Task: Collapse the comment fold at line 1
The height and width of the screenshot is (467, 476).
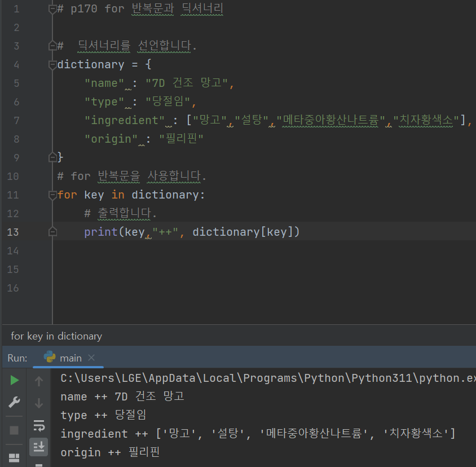Action: [52, 9]
